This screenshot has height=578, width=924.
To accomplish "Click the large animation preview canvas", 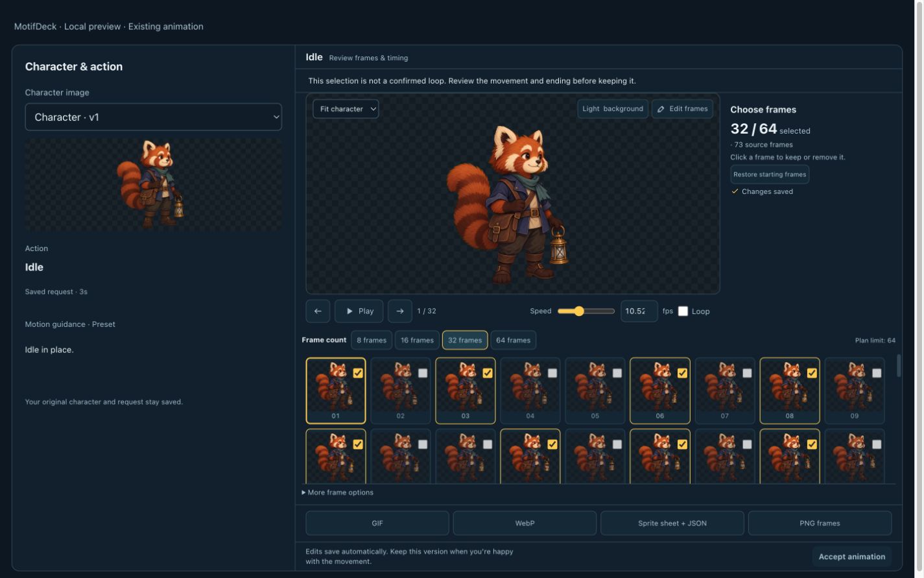I will (513, 194).
